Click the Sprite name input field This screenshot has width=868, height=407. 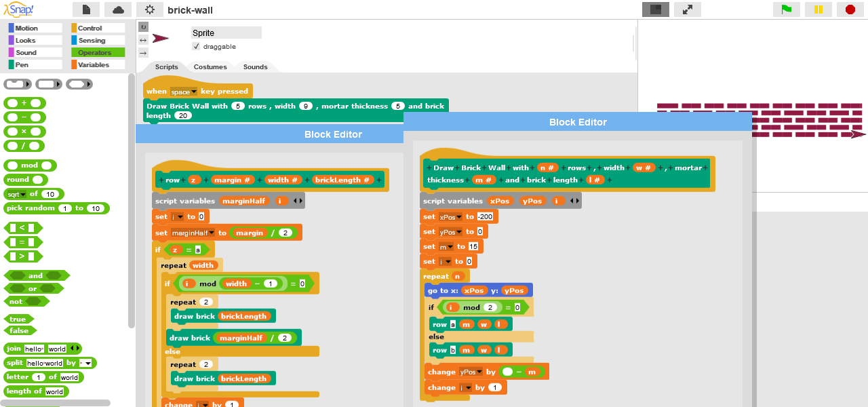click(226, 33)
